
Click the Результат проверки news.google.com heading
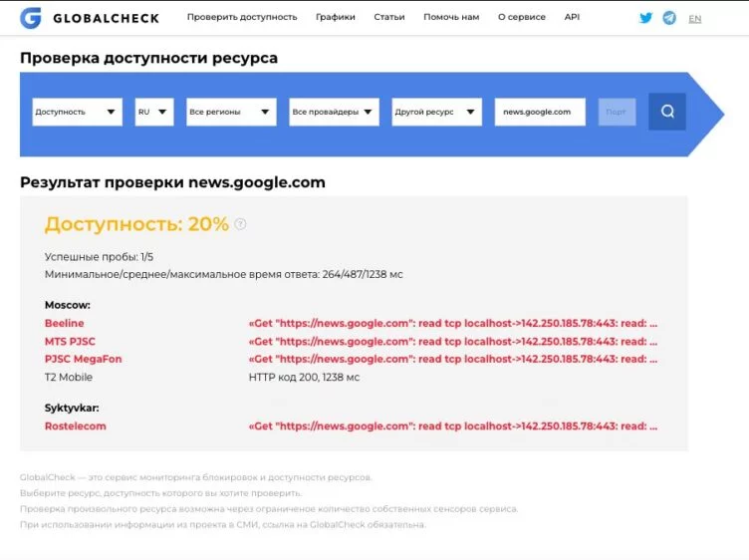tap(172, 182)
